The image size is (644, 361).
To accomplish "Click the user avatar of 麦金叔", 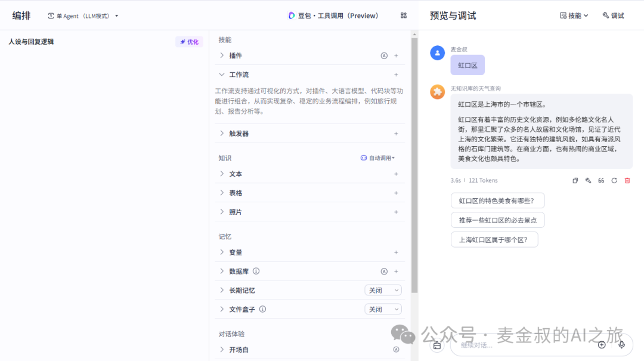I will tap(438, 53).
